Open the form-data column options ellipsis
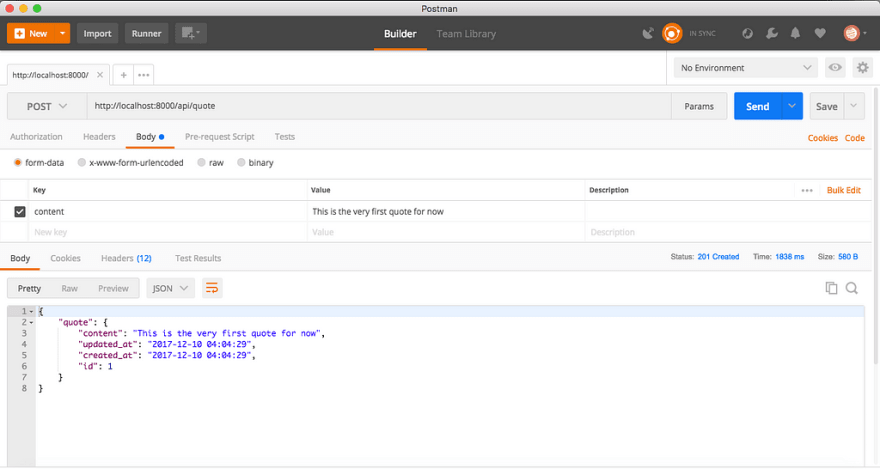The width and height of the screenshot is (880, 469). (x=807, y=190)
